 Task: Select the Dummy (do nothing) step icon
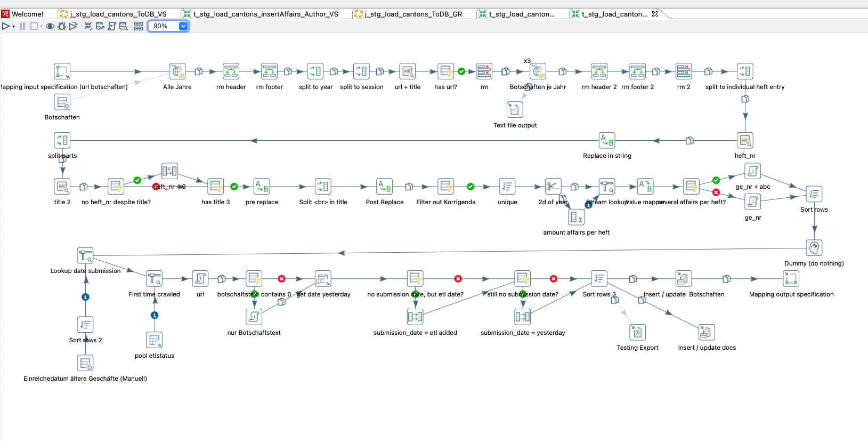click(814, 248)
